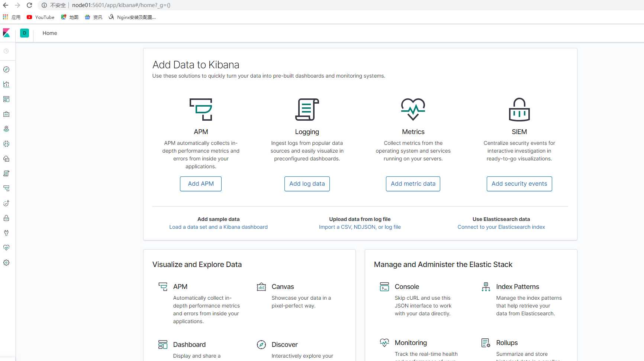Open the Canvas title link
This screenshot has height=361, width=644.
(283, 287)
